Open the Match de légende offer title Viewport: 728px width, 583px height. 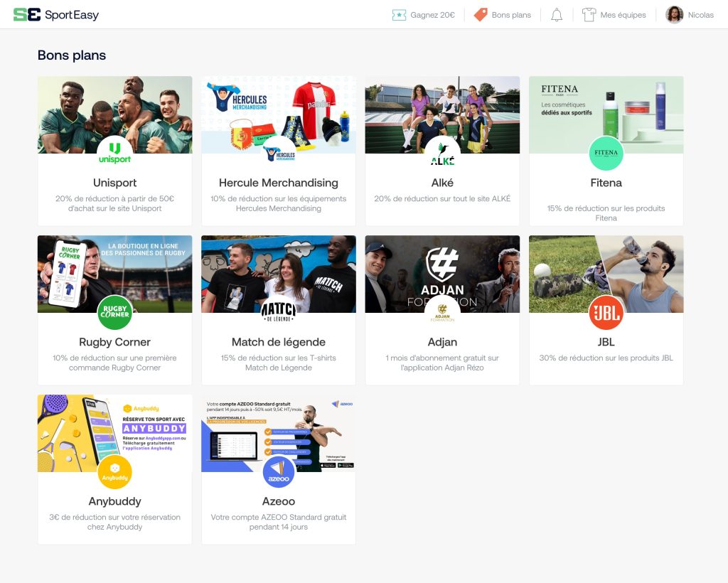(279, 342)
